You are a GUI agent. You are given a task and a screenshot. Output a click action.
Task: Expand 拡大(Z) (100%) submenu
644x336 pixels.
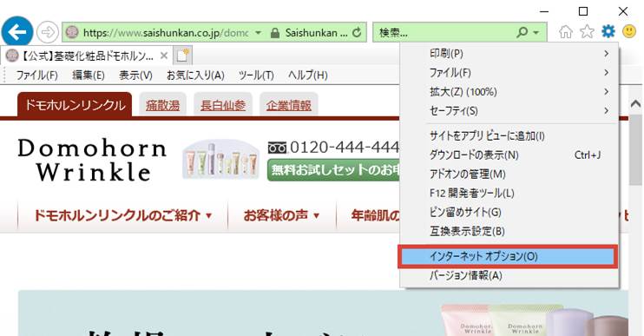(606, 92)
